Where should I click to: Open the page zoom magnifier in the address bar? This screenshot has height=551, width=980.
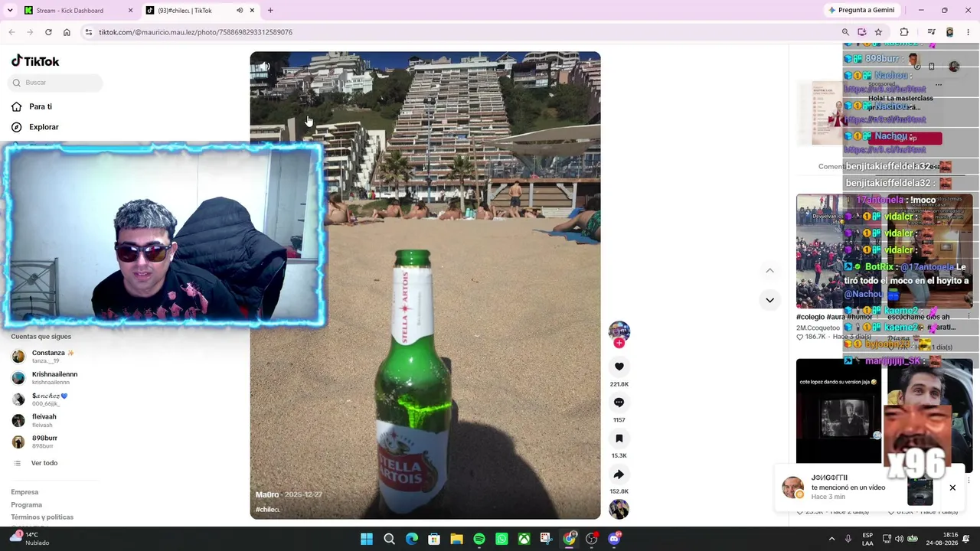point(845,32)
